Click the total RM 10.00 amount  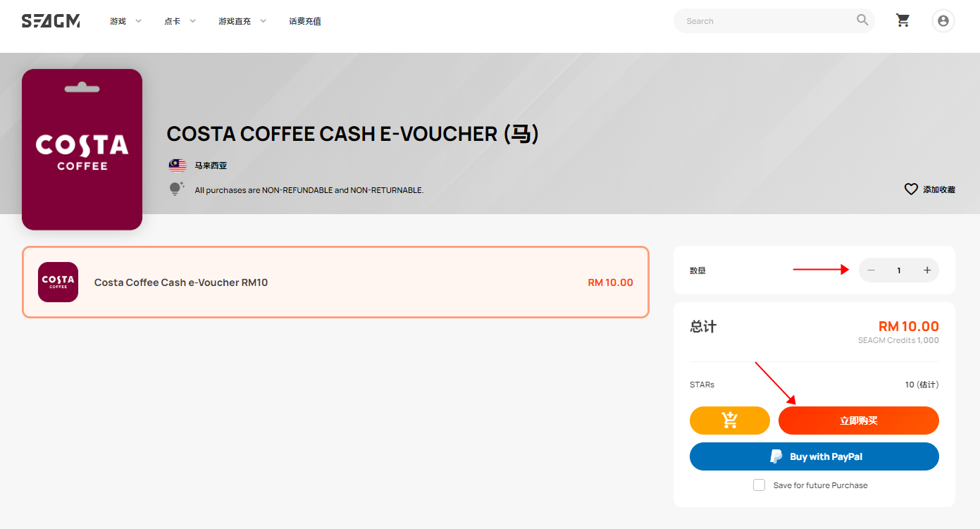pos(909,326)
